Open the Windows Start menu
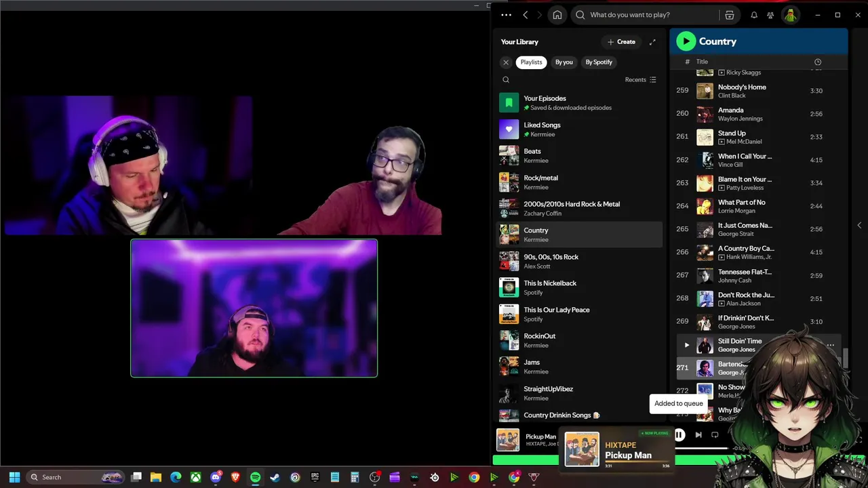The height and width of the screenshot is (488, 868). (x=15, y=477)
